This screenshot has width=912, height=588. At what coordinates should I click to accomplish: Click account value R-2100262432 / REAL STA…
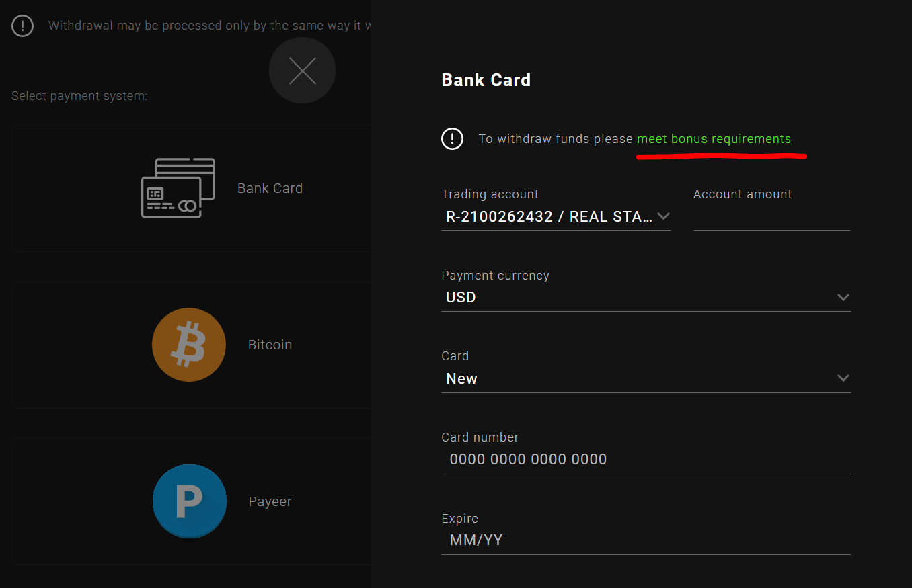(x=548, y=216)
